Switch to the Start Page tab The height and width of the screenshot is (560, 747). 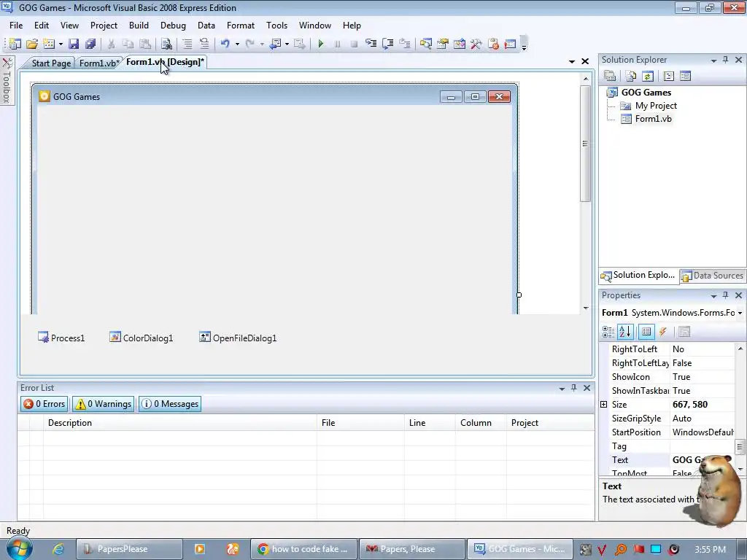point(51,63)
